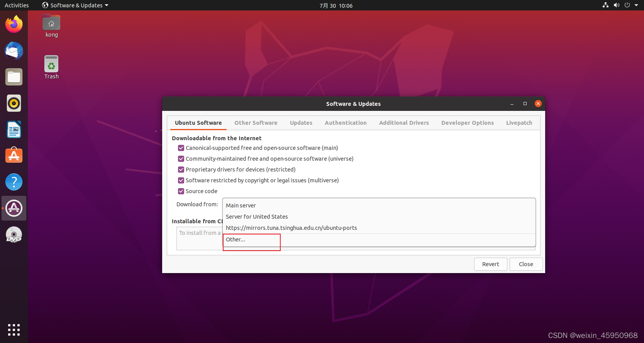The height and width of the screenshot is (343, 644).
Task: Show Applications grid
Action: point(14,330)
